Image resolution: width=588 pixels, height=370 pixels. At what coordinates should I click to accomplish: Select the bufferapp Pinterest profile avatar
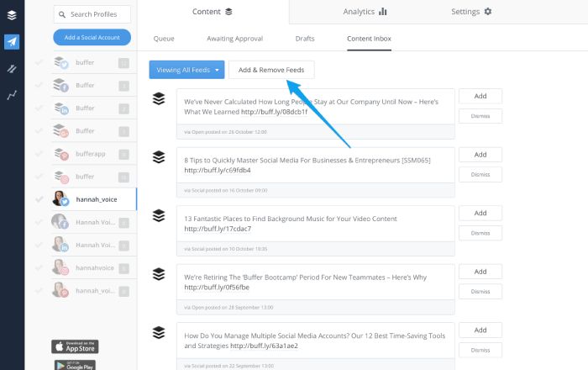60,154
